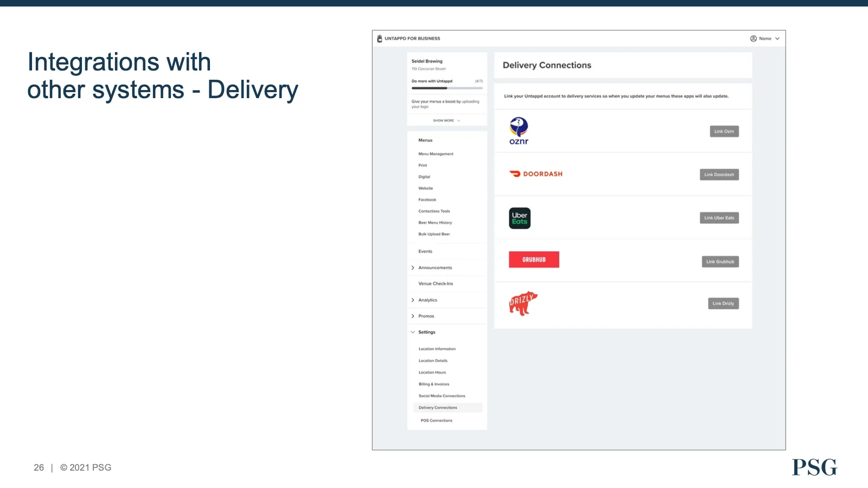The image size is (868, 488).
Task: Expand SHOW MORE in the sidebar card
Action: 446,120
